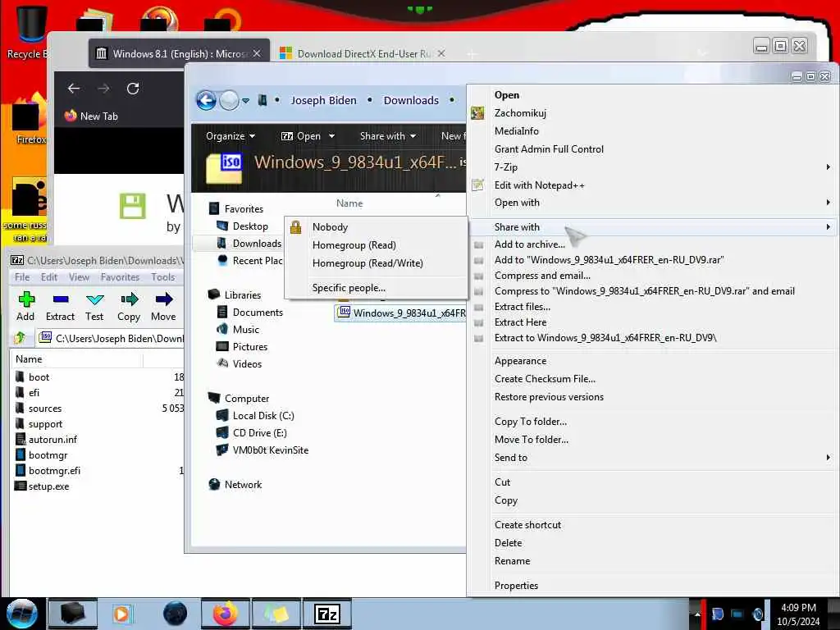Open the Tools menu in 7-Zip

pyautogui.click(x=163, y=277)
